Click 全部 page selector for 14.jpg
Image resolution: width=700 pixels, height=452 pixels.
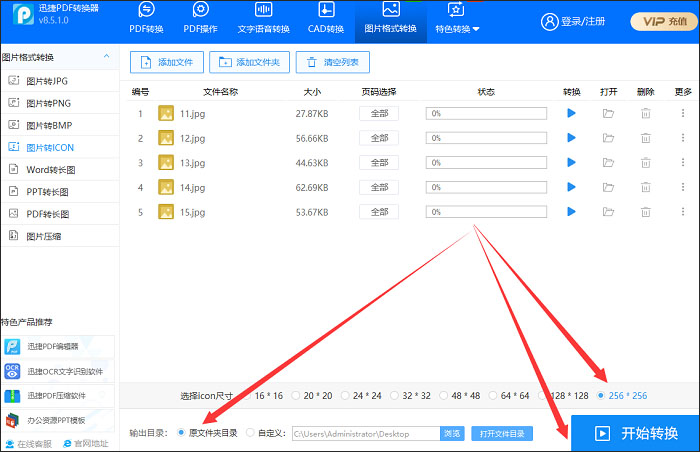(379, 187)
